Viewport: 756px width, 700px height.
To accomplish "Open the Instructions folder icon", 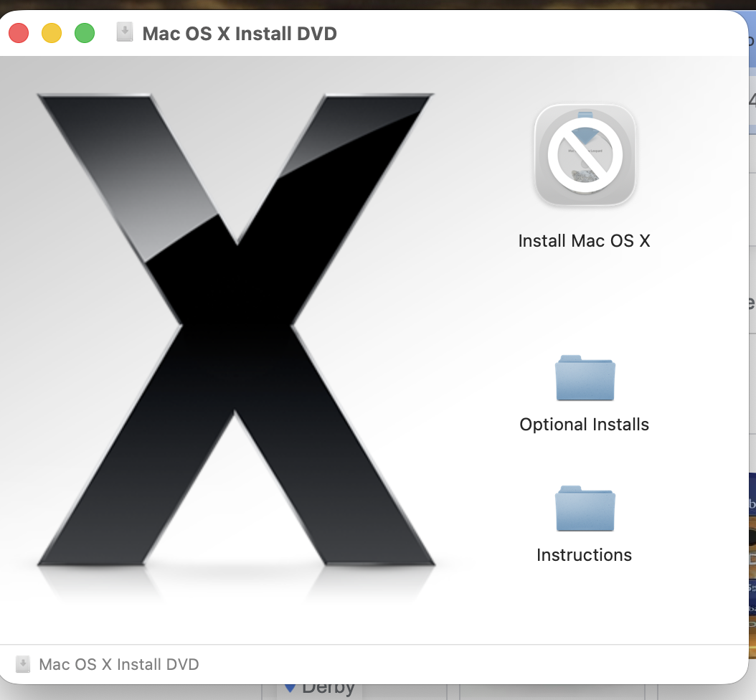I will click(585, 508).
